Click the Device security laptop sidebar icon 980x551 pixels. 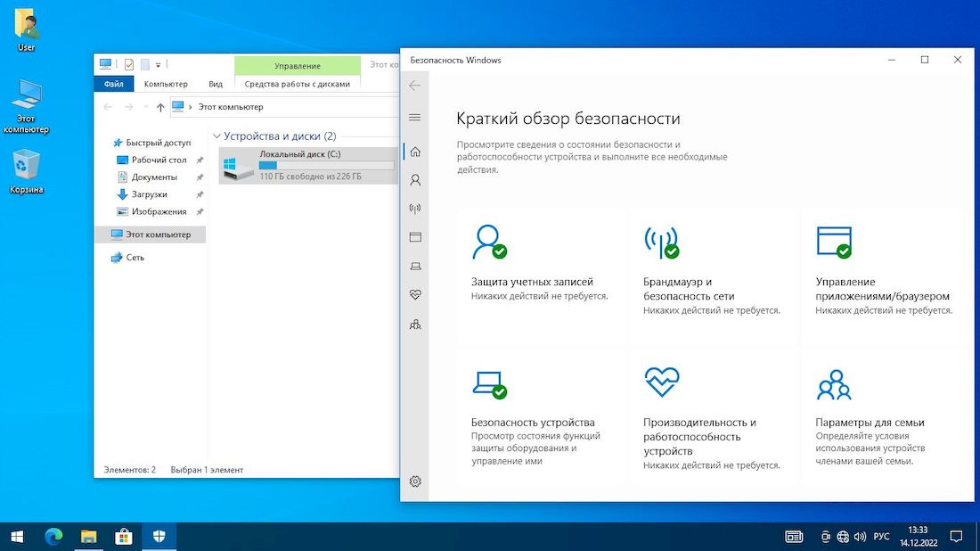414,266
